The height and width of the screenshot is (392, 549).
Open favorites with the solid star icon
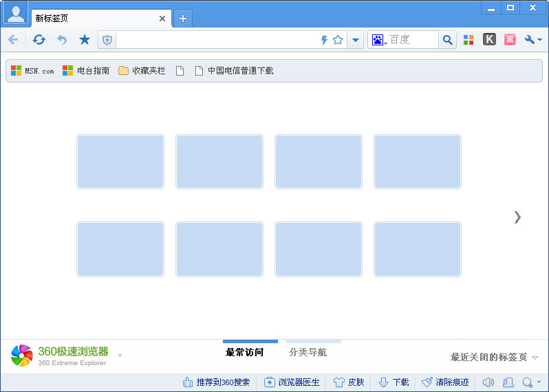[x=85, y=40]
